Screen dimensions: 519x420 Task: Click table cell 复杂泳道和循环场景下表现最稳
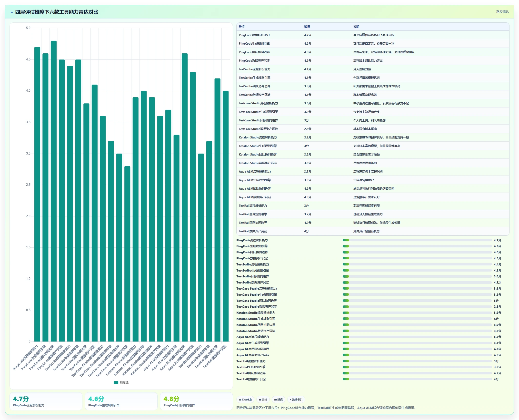(x=374, y=35)
